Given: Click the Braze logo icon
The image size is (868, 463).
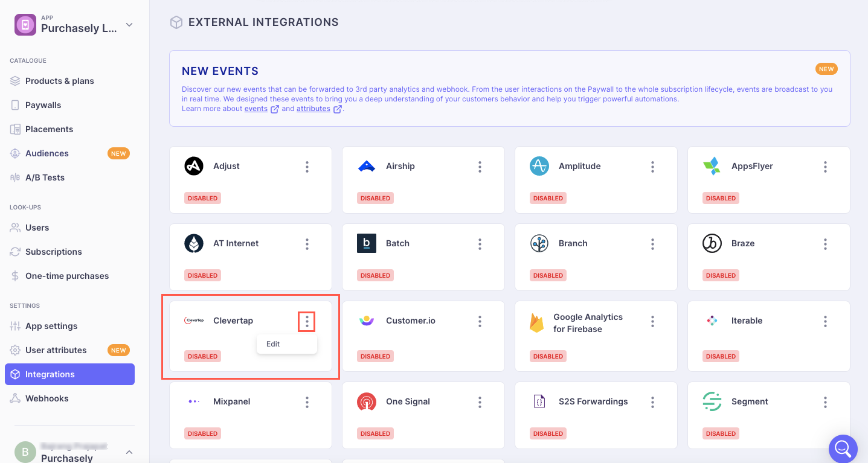Looking at the screenshot, I should tap(712, 243).
